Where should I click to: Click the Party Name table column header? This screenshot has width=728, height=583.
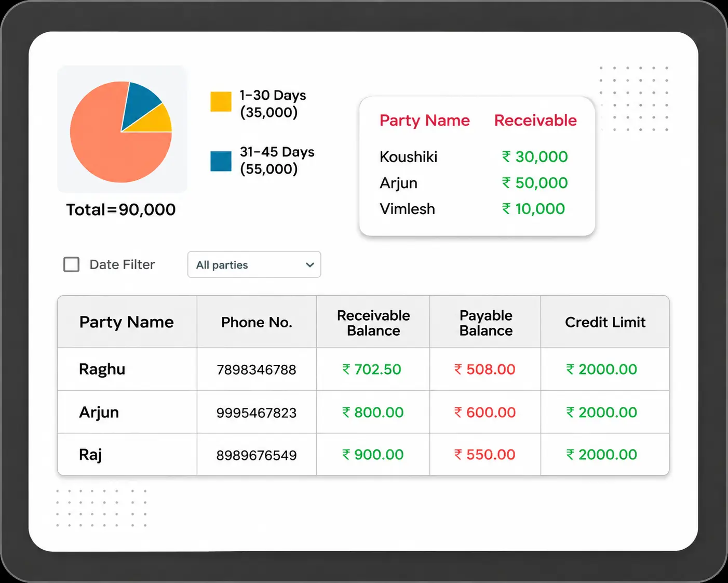tap(127, 322)
